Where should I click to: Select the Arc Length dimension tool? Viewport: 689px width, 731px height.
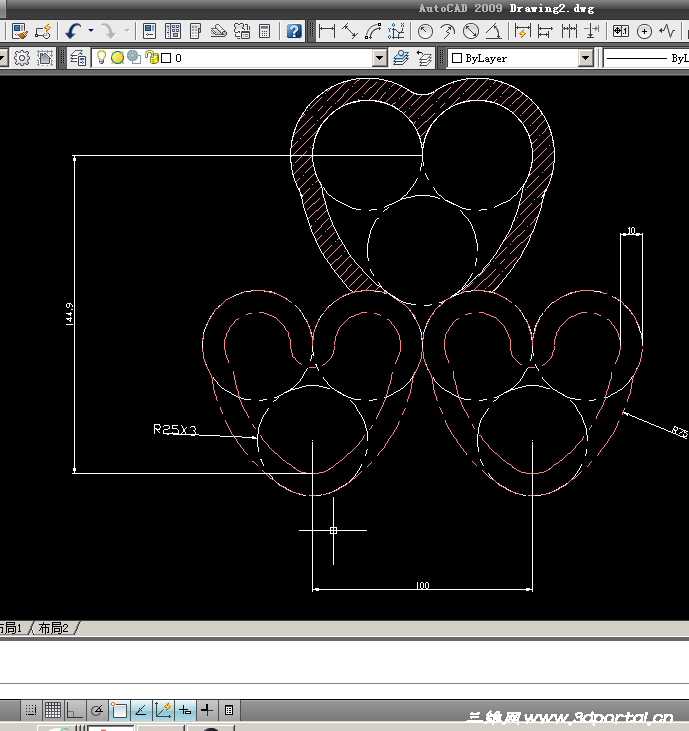373,31
